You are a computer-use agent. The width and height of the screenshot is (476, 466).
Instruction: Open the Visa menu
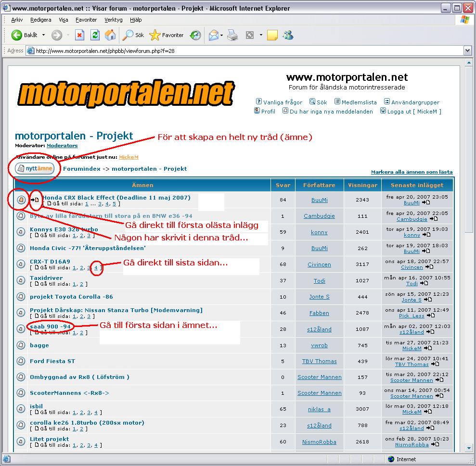tap(64, 20)
